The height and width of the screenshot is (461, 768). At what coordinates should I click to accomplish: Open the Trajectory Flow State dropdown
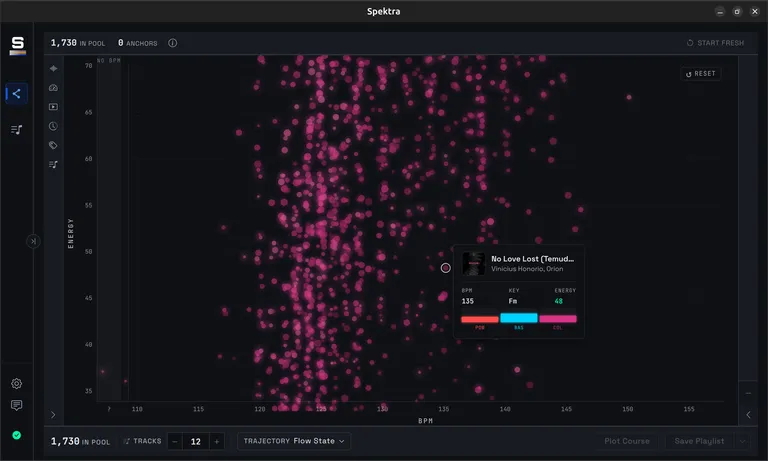coord(294,441)
